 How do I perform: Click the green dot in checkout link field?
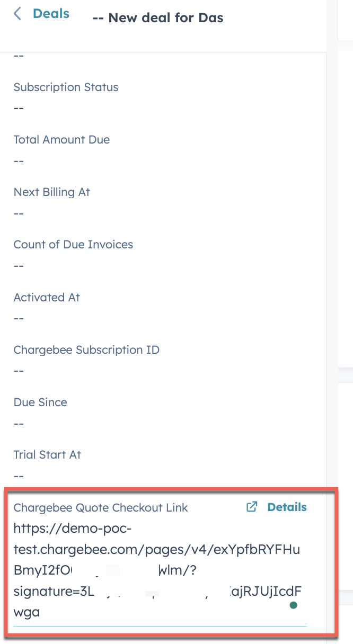[293, 605]
